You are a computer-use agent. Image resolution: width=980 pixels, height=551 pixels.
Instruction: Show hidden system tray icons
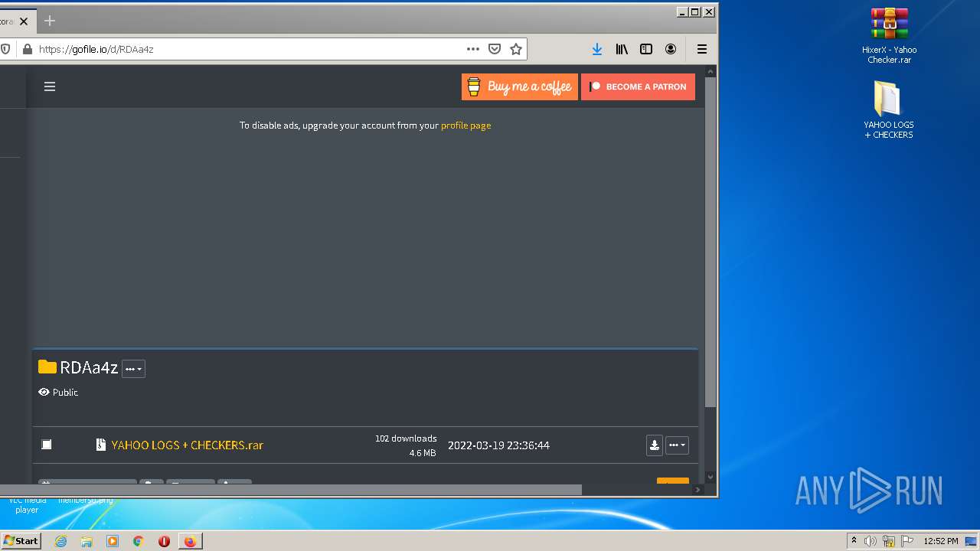pos(854,541)
